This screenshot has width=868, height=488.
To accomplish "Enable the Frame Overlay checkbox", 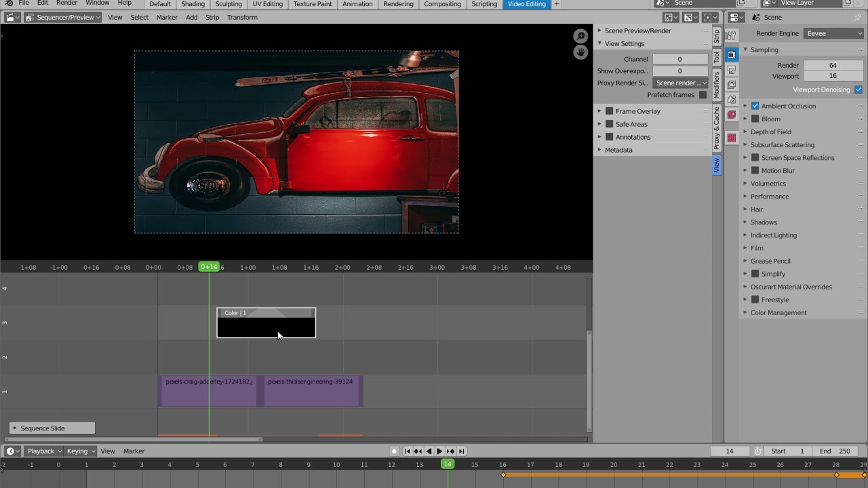I will point(609,111).
